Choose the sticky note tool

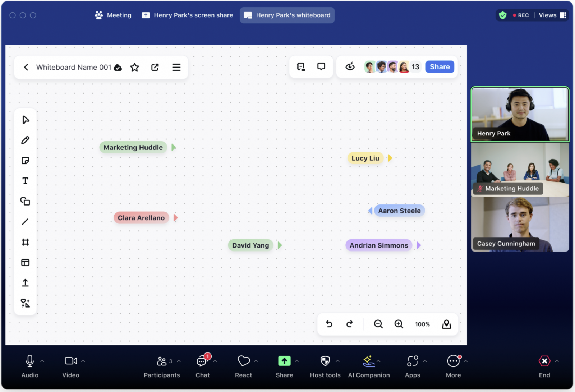click(25, 161)
